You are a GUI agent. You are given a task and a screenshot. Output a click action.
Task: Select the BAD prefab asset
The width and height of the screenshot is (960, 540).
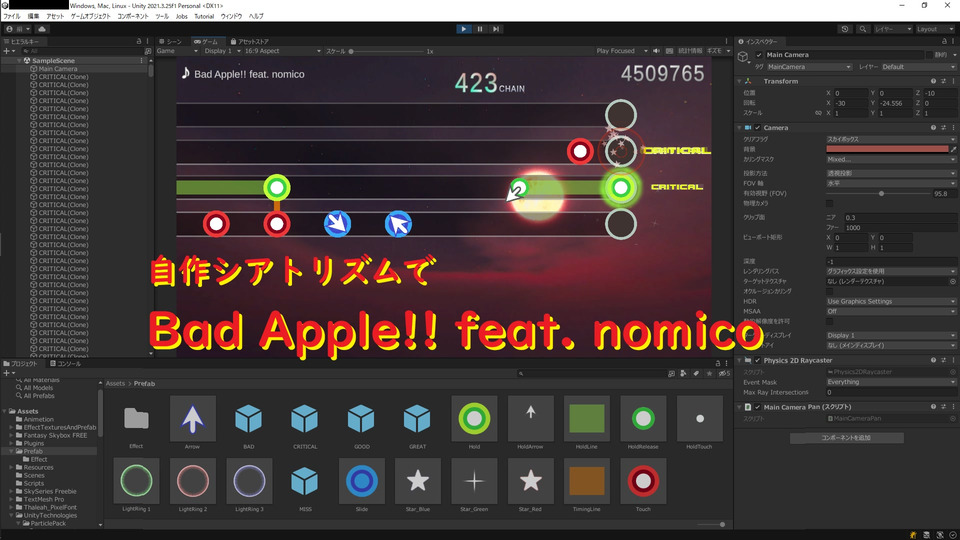tap(249, 422)
